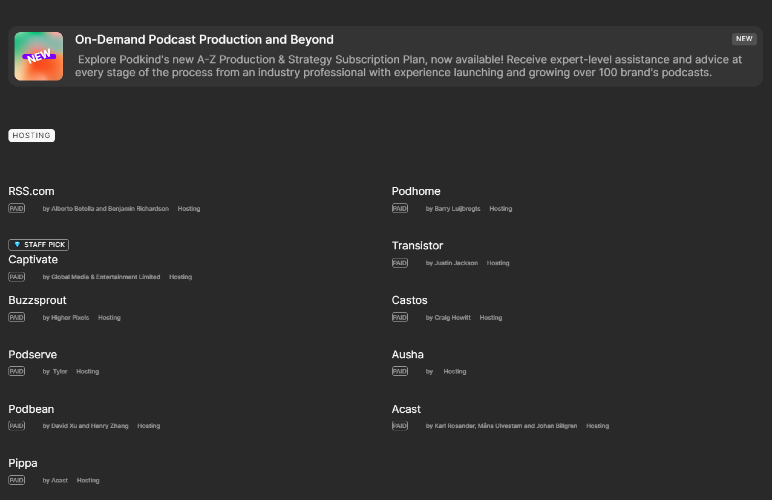
Task: Click the PAID badge under Captivate
Action: [x=16, y=277]
